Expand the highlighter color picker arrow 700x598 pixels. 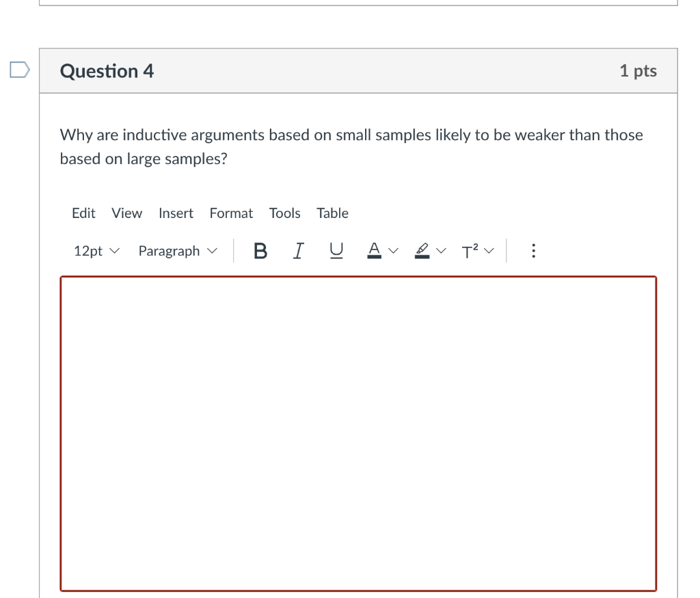pos(441,251)
